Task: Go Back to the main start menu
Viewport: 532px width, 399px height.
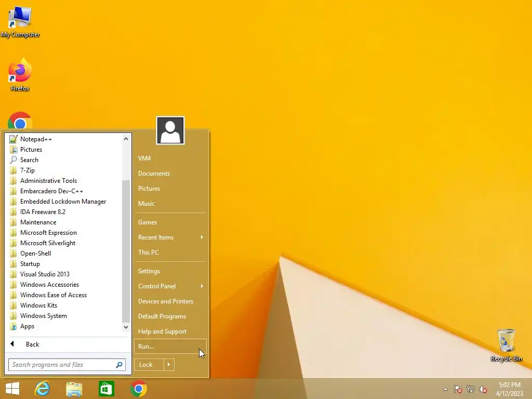Action: click(x=68, y=344)
